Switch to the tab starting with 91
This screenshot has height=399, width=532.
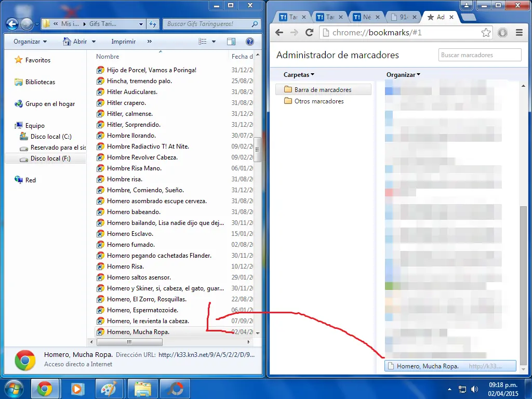click(x=404, y=17)
